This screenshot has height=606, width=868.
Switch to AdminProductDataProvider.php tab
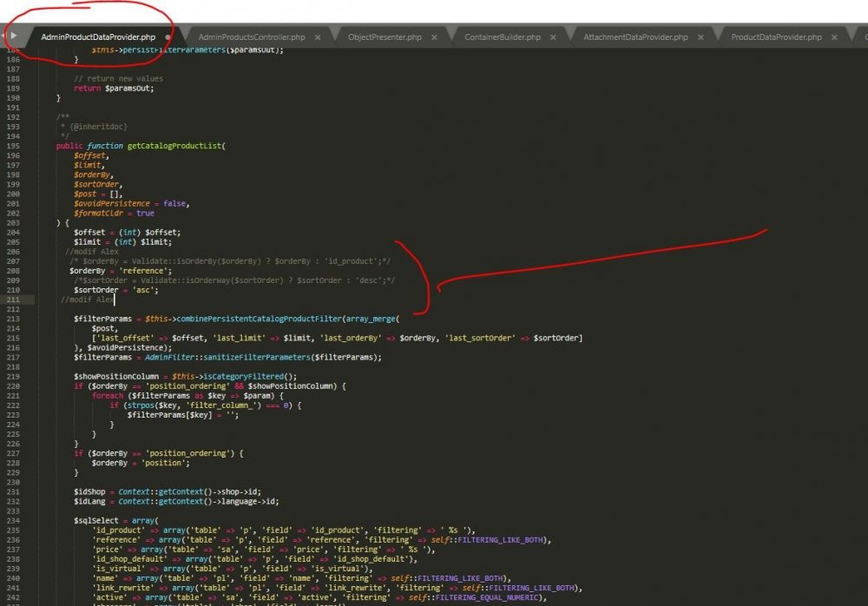[98, 37]
